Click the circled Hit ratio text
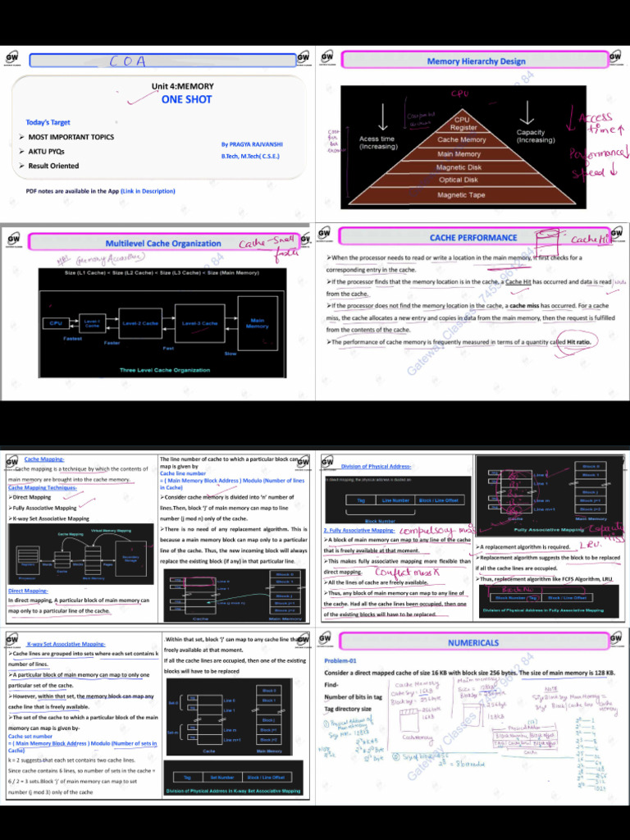630x840 pixels. coord(578,341)
